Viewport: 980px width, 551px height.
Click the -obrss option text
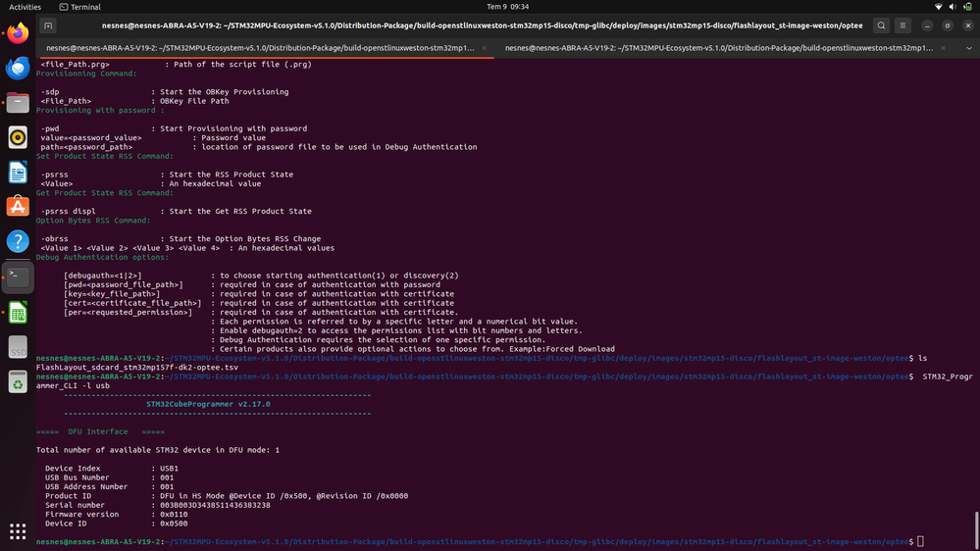(x=54, y=238)
